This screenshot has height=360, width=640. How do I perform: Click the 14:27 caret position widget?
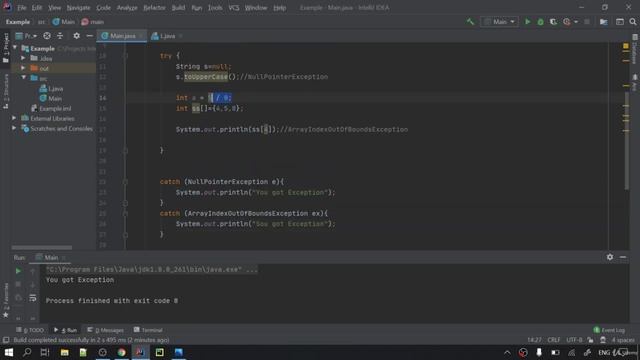click(x=534, y=340)
